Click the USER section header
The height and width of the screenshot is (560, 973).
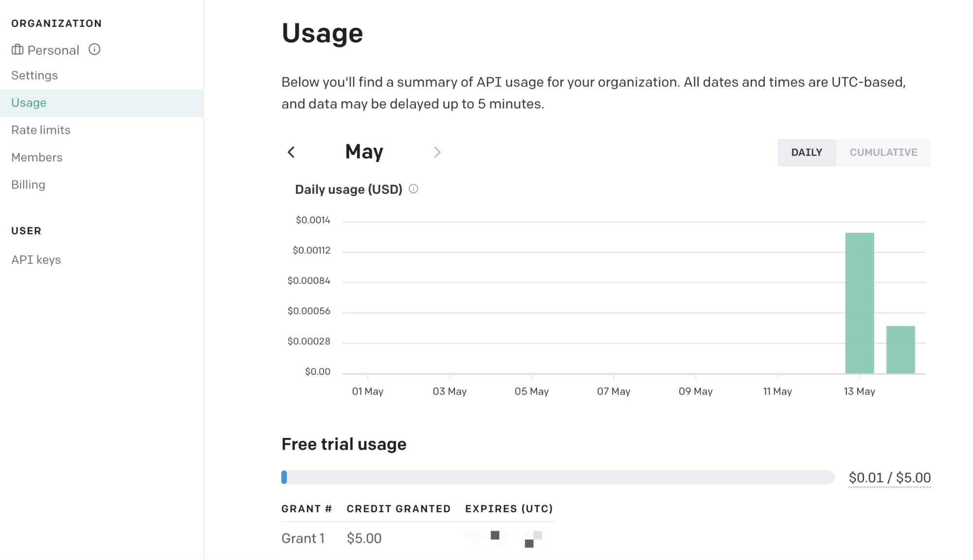(x=26, y=231)
